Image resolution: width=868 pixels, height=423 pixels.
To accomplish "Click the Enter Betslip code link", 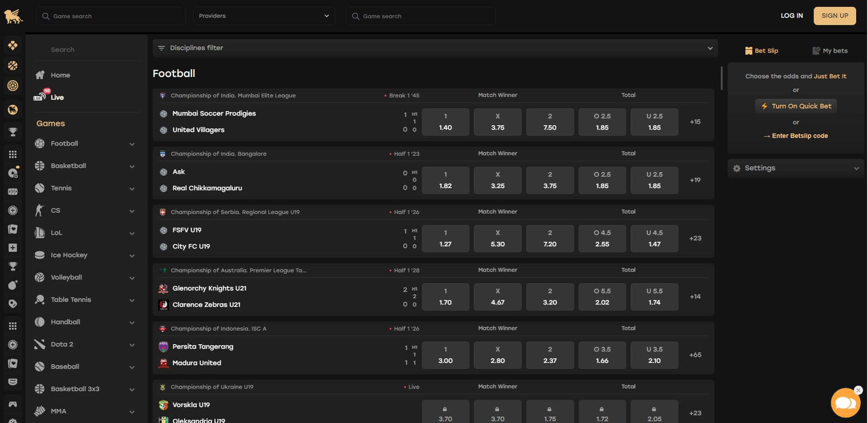I will tap(796, 136).
